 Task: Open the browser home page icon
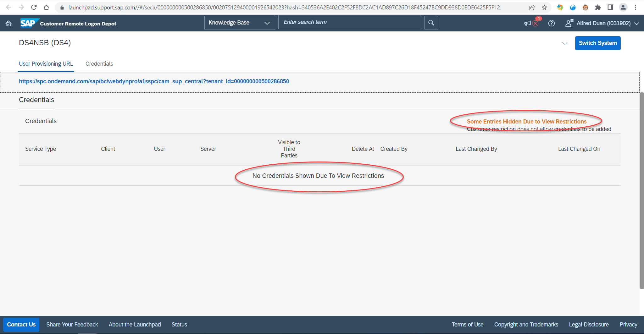point(47,7)
